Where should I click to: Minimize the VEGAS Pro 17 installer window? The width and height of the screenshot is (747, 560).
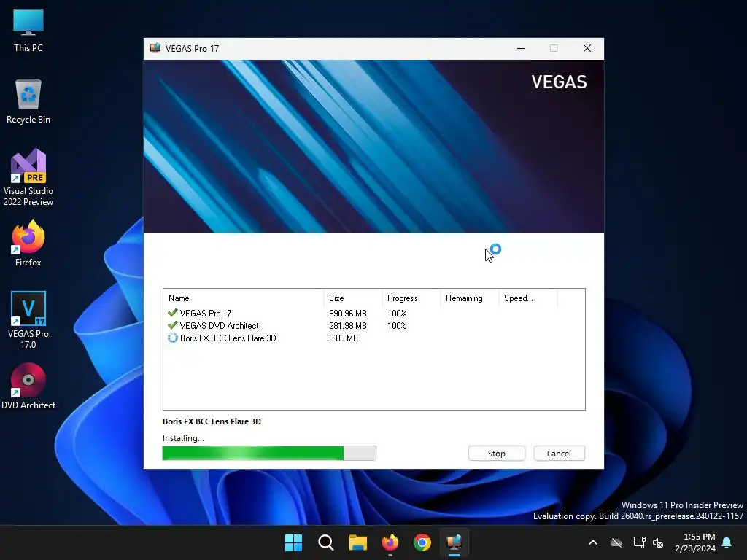pos(521,48)
